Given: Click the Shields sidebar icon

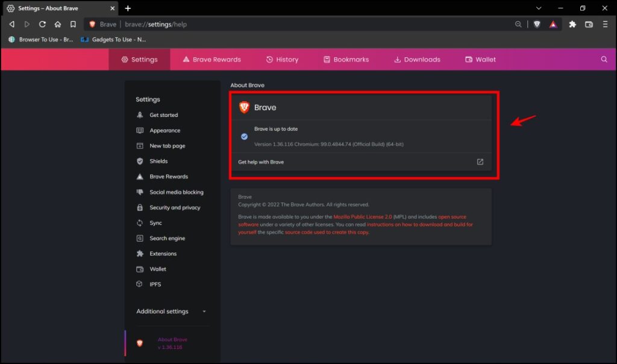Looking at the screenshot, I should click(140, 161).
